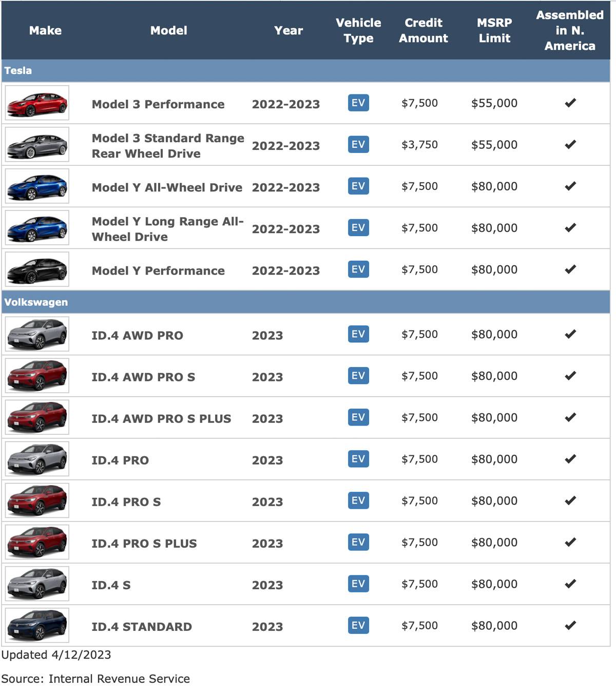The width and height of the screenshot is (616, 695).
Task: Click the black Model Y Performance thumbnail
Action: point(37,269)
